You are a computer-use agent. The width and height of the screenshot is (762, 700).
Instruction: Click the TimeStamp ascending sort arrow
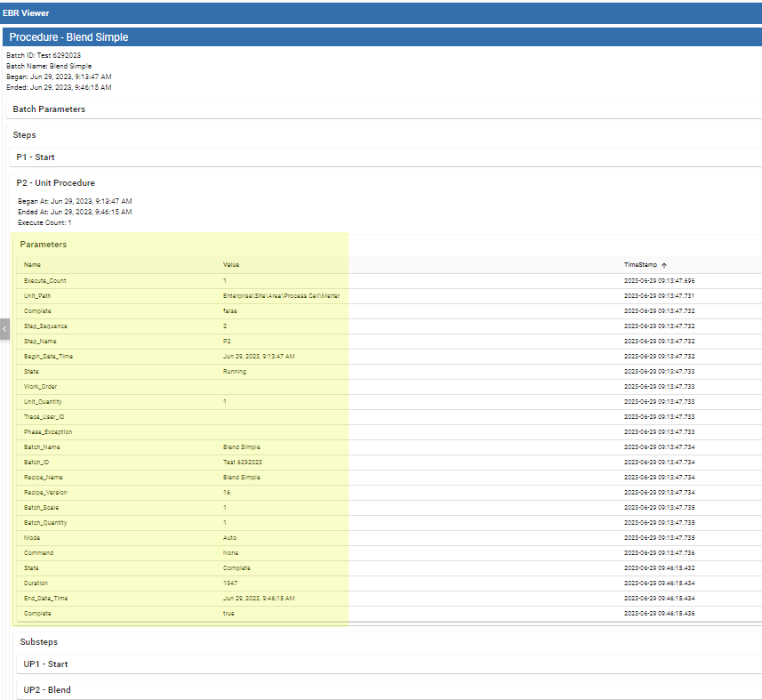tap(664, 265)
